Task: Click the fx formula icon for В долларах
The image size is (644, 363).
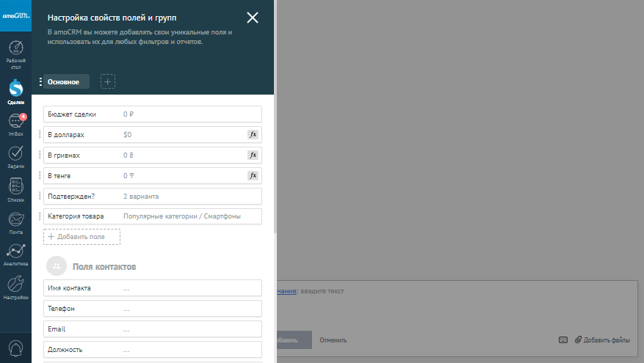Action: (253, 135)
